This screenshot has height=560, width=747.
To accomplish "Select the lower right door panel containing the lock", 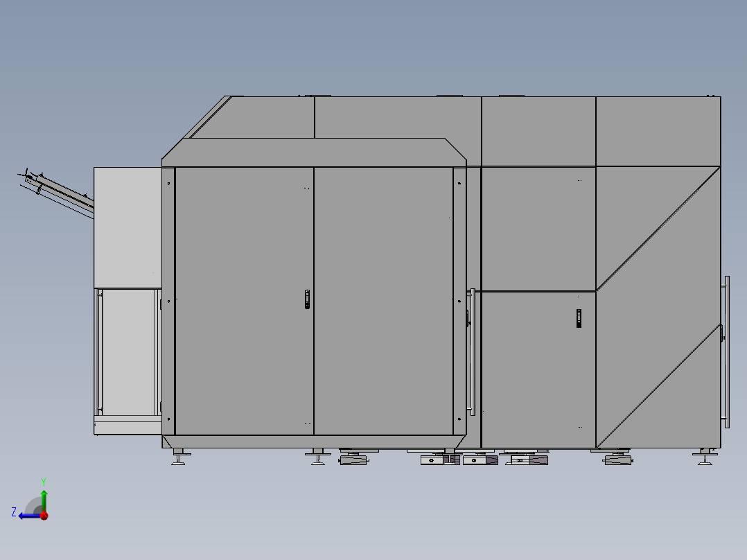I will (x=538, y=370).
